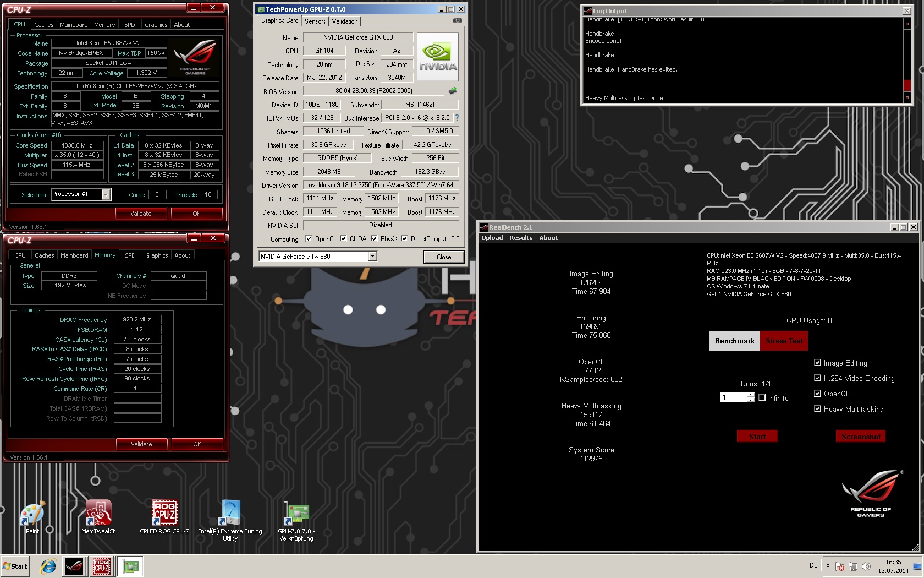Open Mainboard tab in top CPU-Z window
This screenshot has width=924, height=578.
[x=74, y=25]
